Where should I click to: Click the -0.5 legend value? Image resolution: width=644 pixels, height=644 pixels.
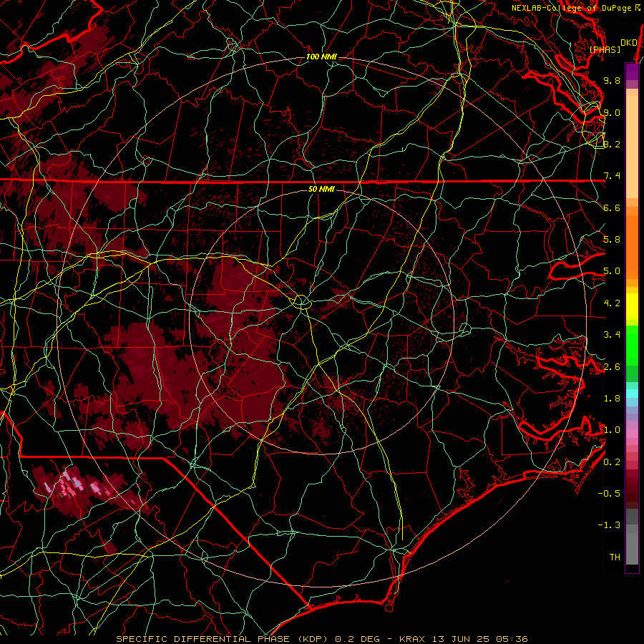(x=609, y=494)
